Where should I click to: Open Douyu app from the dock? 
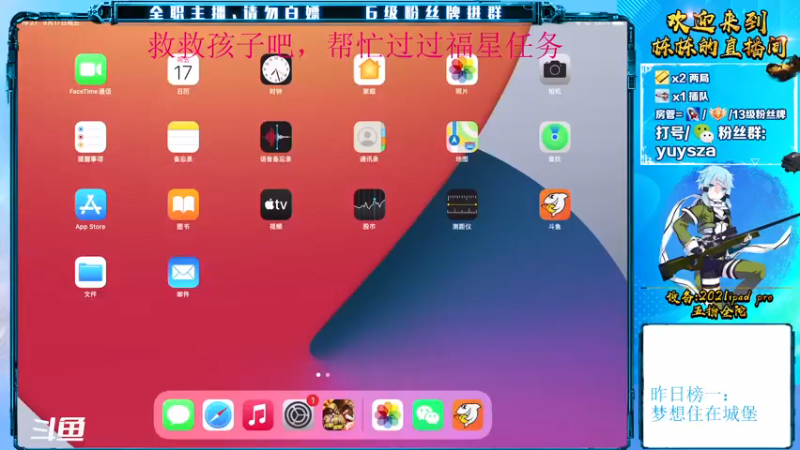coord(467,415)
